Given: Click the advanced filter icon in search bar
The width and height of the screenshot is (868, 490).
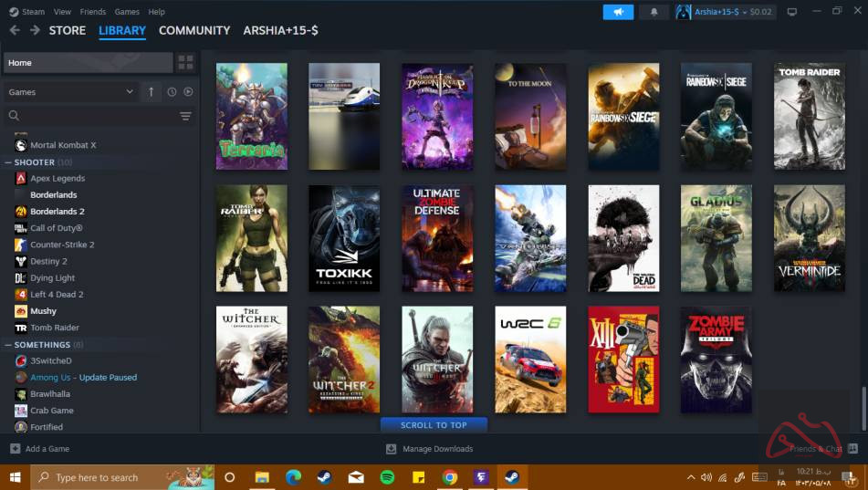Looking at the screenshot, I should pos(186,116).
